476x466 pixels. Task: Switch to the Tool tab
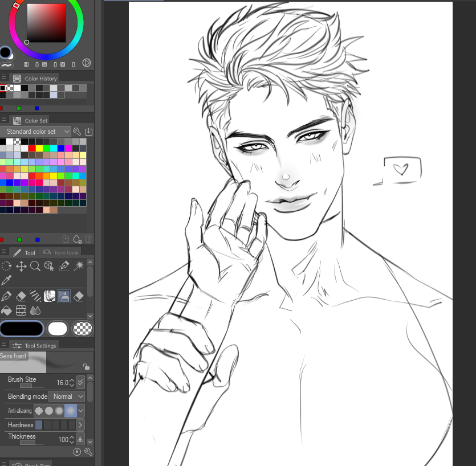(24, 252)
